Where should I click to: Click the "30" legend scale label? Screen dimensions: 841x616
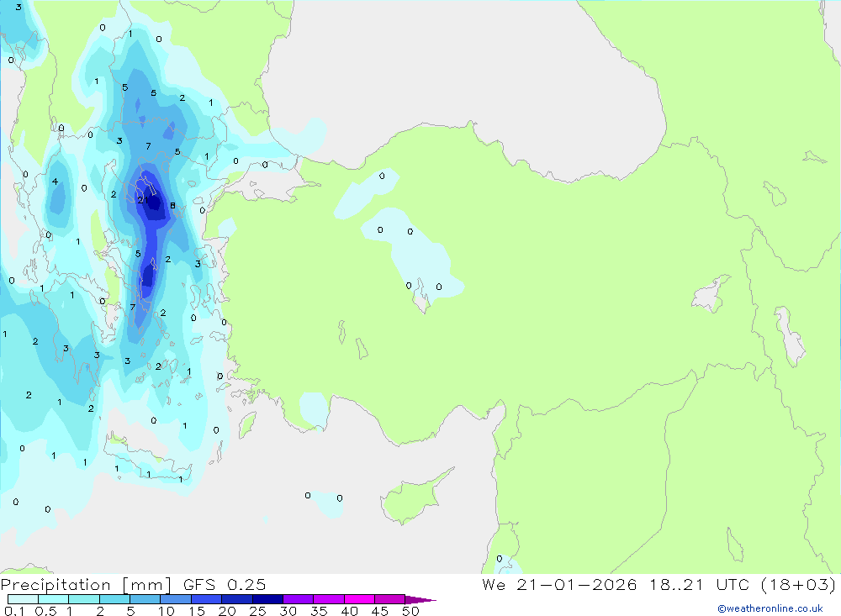(288, 611)
